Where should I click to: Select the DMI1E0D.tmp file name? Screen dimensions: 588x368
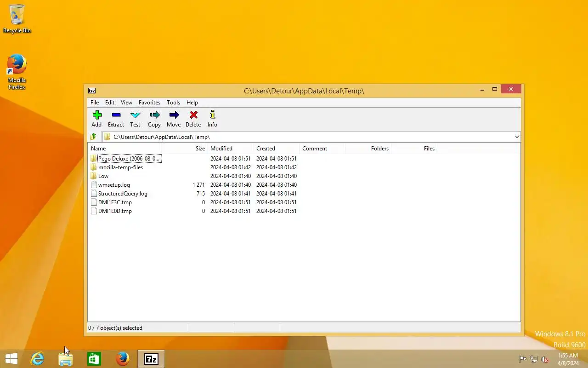(x=115, y=211)
